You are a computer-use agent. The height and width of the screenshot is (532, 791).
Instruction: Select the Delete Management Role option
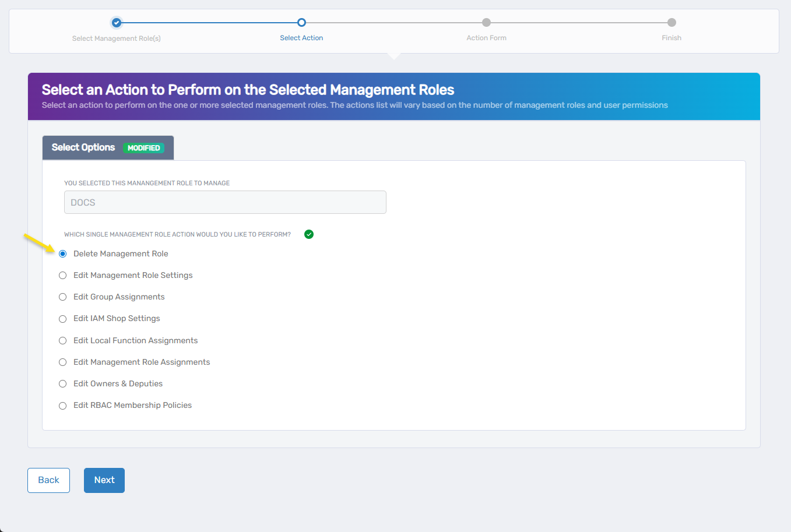point(62,253)
